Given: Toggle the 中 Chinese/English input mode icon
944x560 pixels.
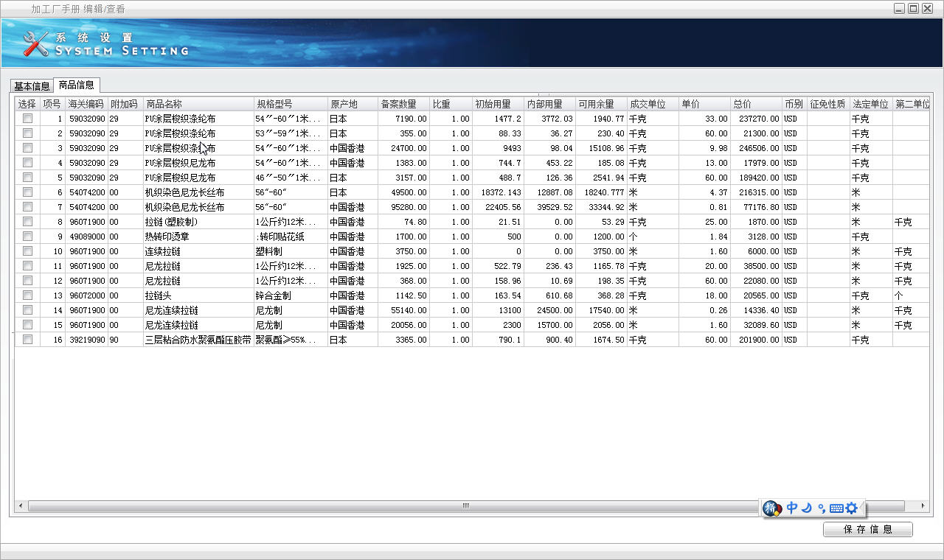Looking at the screenshot, I should click(x=792, y=508).
